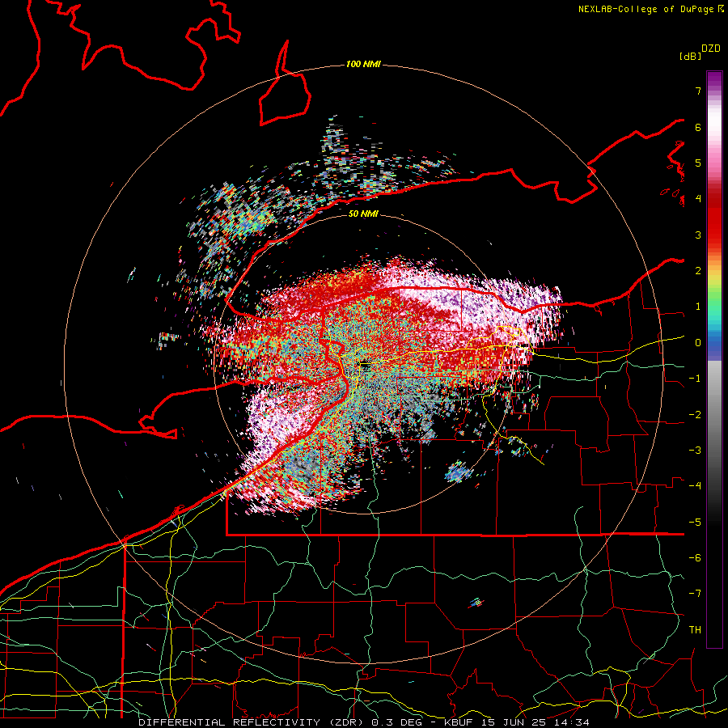Click the TH threshold label
The image size is (728, 728).
(x=695, y=630)
